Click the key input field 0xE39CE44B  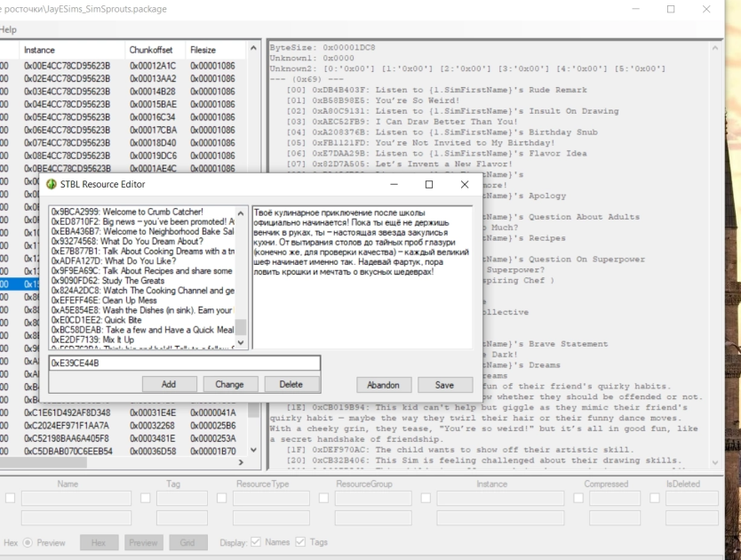pos(184,364)
